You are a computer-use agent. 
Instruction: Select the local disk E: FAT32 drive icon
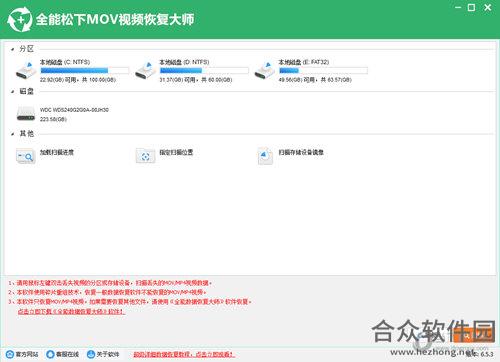(265, 71)
